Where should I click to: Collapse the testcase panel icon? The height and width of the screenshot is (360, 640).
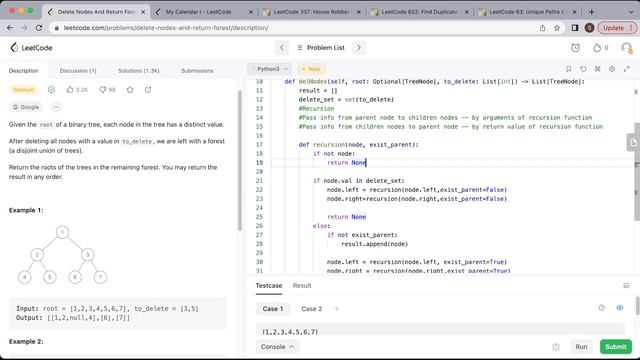click(x=626, y=286)
